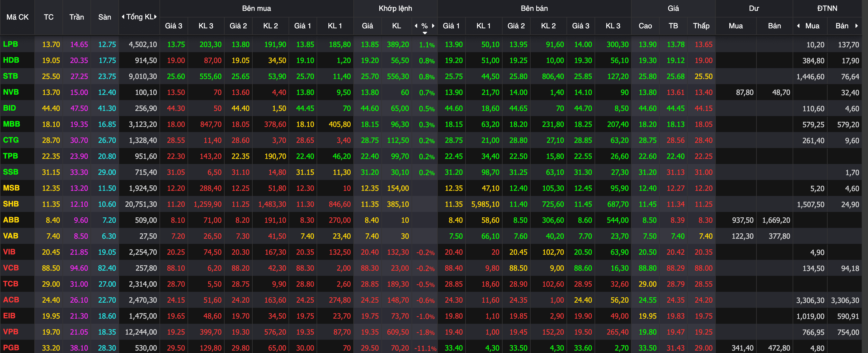Click LPB change "1.1%"
The image size is (868, 353).
click(427, 45)
